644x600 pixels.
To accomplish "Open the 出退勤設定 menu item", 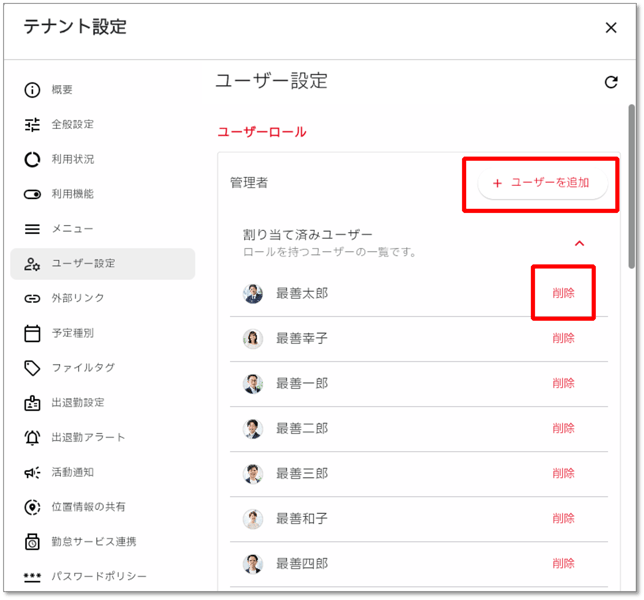I will coord(103,403).
